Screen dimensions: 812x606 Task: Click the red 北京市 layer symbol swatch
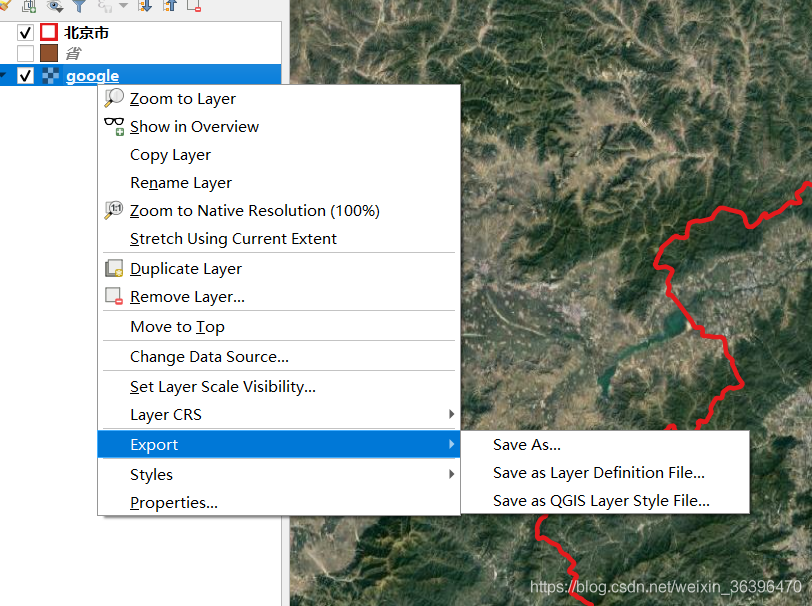[x=49, y=32]
